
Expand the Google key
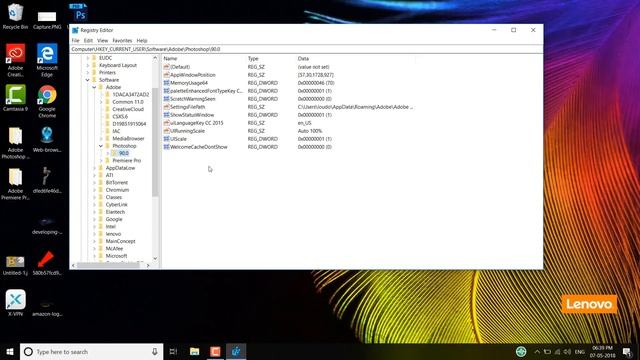click(x=94, y=220)
